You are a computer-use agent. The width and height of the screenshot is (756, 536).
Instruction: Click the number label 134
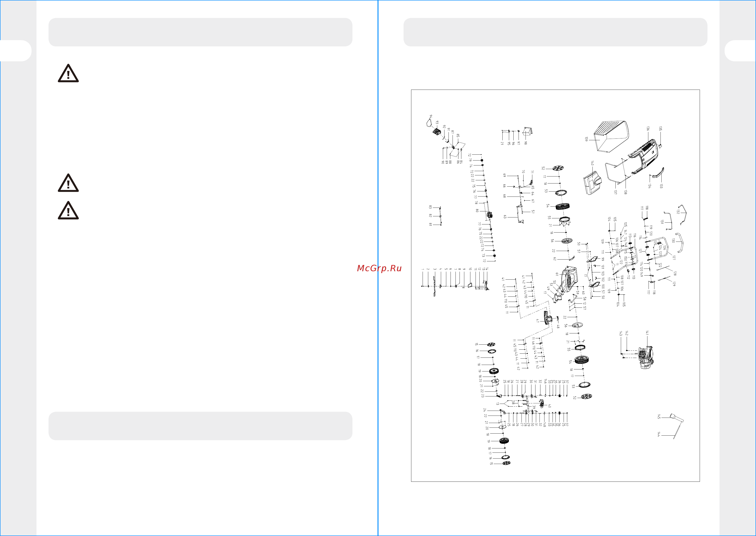(649, 186)
